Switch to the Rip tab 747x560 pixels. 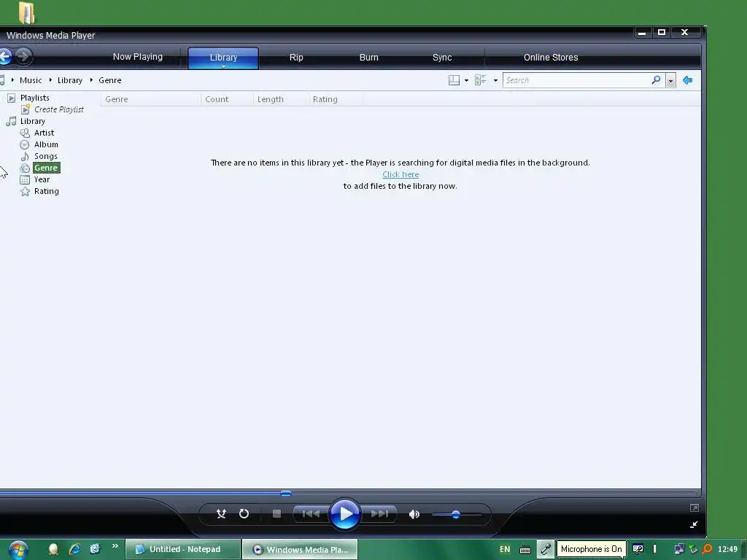tap(296, 57)
